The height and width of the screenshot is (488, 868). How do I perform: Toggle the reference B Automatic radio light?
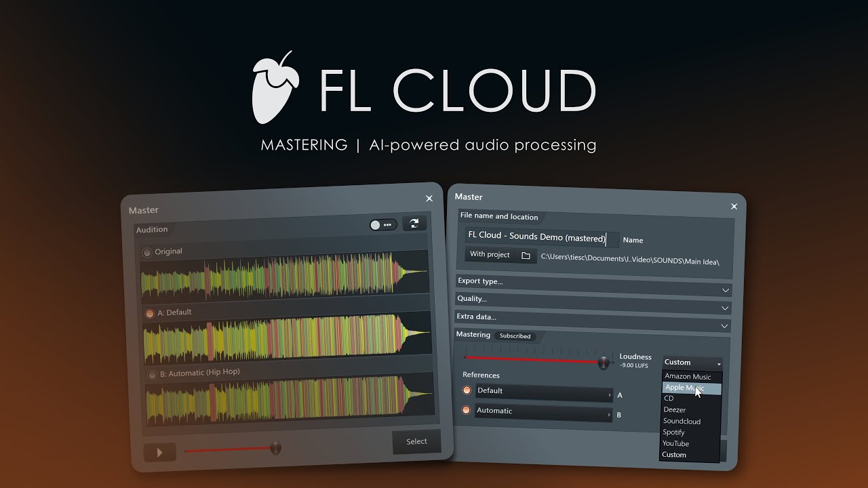coord(466,410)
